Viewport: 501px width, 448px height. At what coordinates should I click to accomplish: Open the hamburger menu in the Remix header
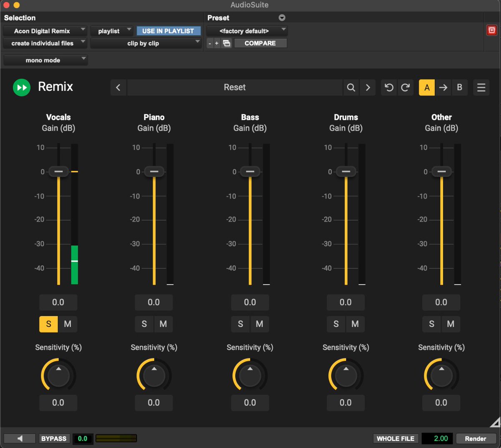coord(481,87)
